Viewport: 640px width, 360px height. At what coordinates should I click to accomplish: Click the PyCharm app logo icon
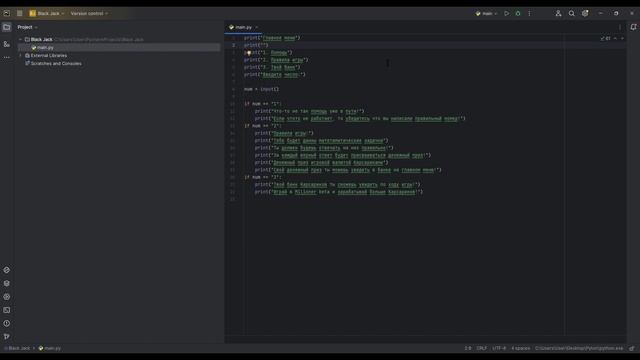[7, 13]
